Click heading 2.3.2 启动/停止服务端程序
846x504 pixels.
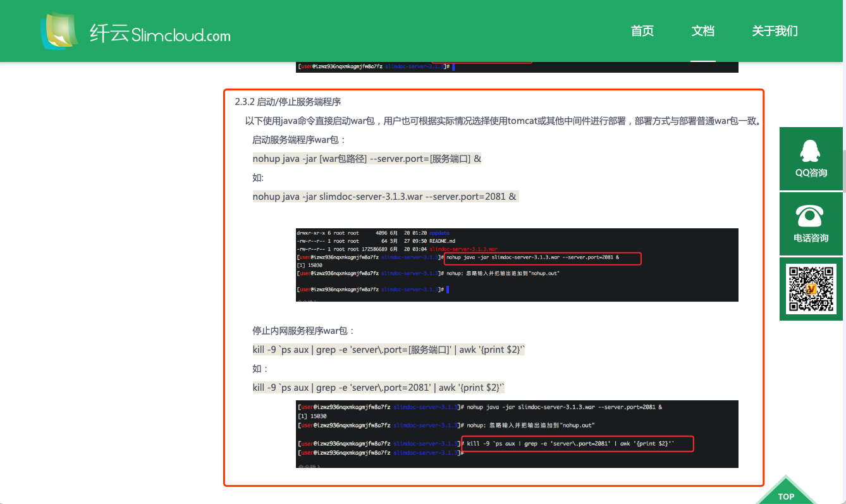click(x=288, y=102)
